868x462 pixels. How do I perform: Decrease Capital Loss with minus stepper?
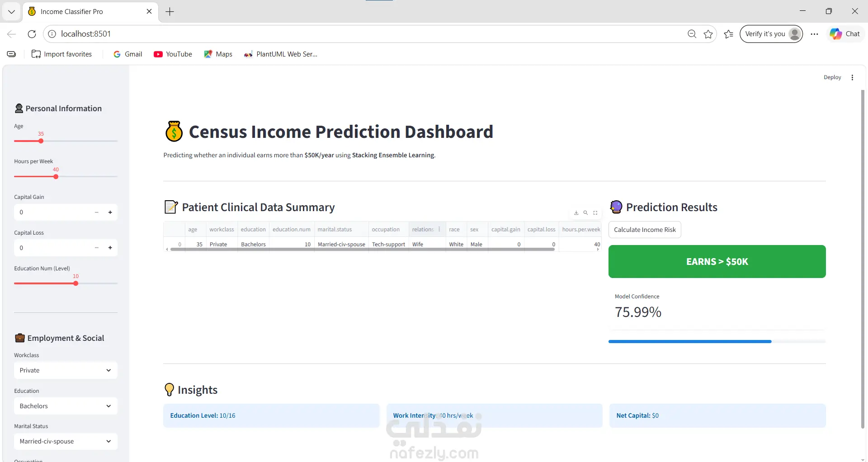tap(96, 248)
